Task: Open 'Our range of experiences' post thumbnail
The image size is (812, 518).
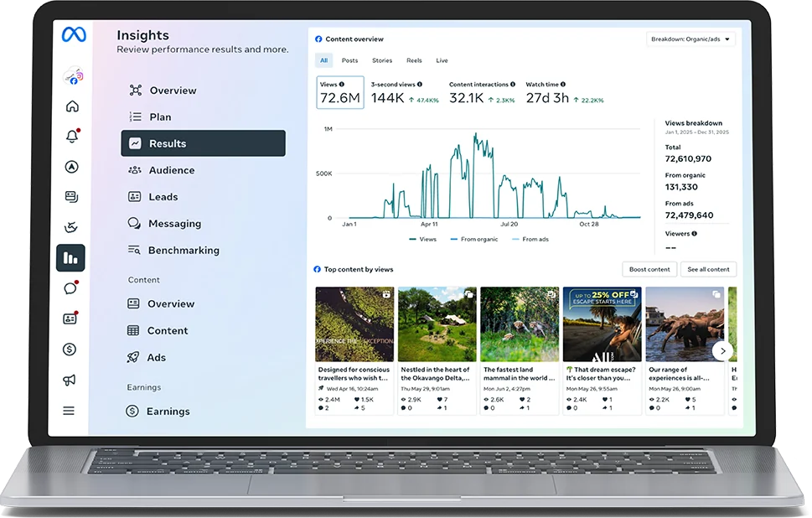Action: click(685, 324)
